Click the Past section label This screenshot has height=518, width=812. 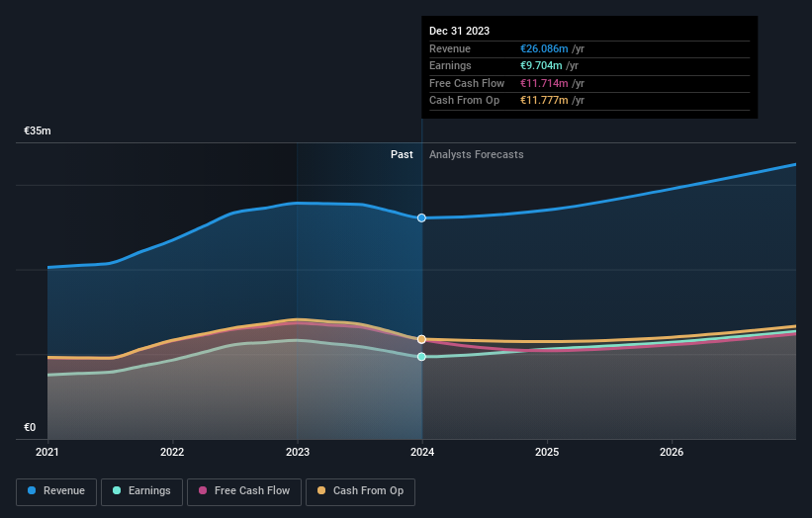[x=402, y=154]
